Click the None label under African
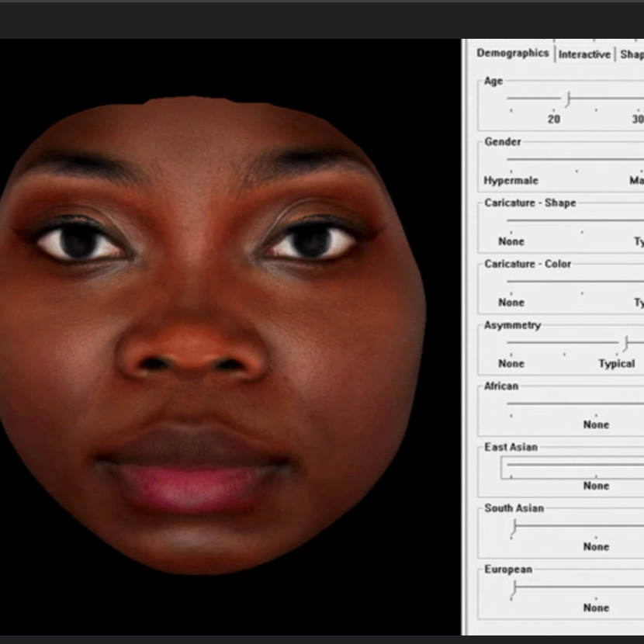Viewport: 644px width, 644px height. (x=596, y=424)
